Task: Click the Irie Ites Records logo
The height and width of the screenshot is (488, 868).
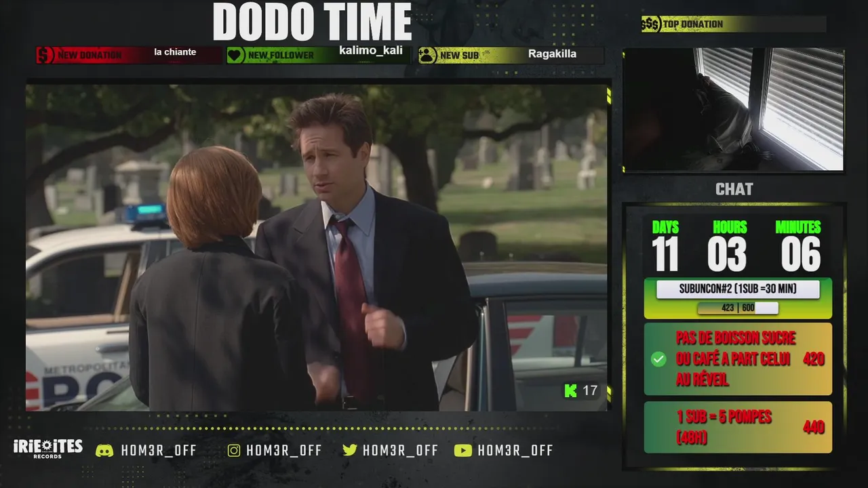Action: [x=47, y=449]
